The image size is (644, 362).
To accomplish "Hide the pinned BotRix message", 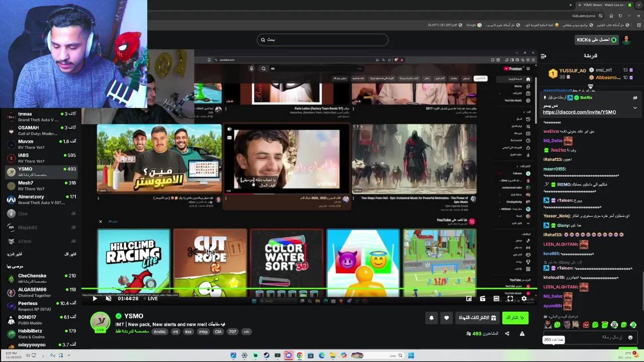I will (635, 98).
